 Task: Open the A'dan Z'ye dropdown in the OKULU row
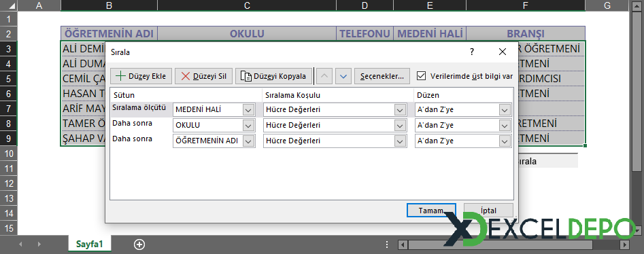click(505, 125)
